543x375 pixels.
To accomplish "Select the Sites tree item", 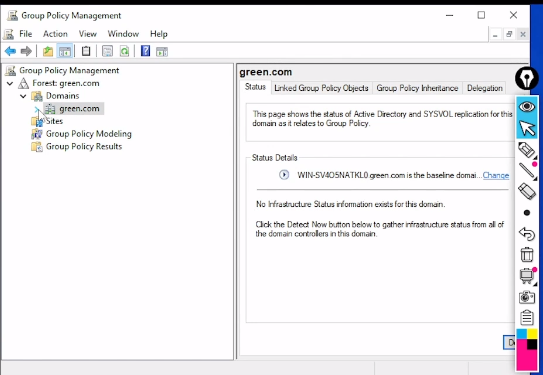I will point(54,121).
